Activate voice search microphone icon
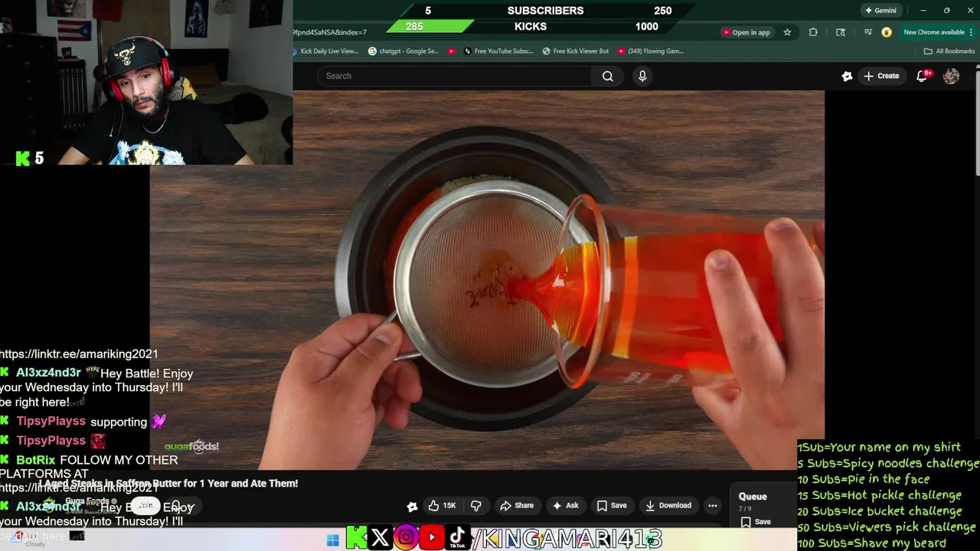Screen dimensions: 980x551 point(642,76)
